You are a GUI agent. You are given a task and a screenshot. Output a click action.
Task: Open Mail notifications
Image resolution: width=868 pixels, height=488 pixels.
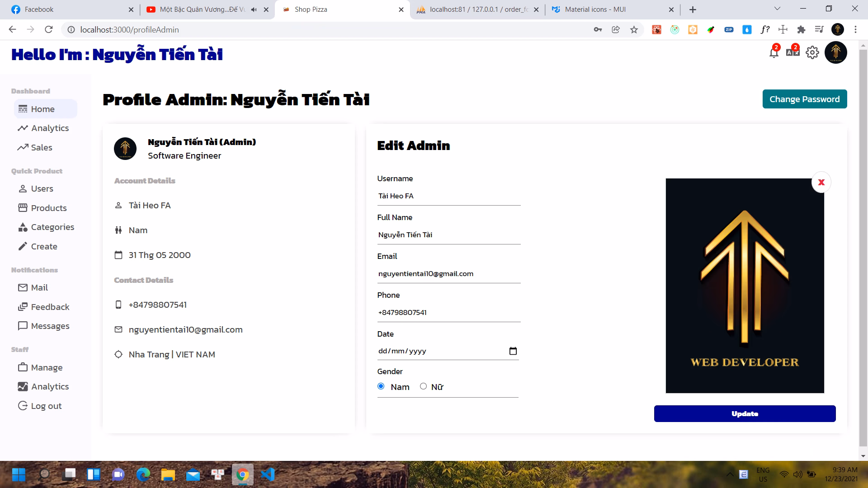point(45,287)
